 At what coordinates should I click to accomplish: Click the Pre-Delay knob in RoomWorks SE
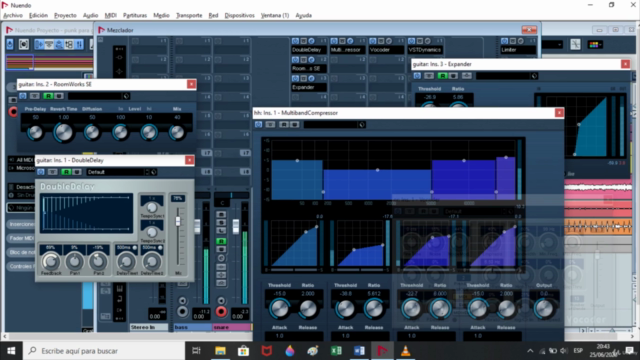[36, 132]
